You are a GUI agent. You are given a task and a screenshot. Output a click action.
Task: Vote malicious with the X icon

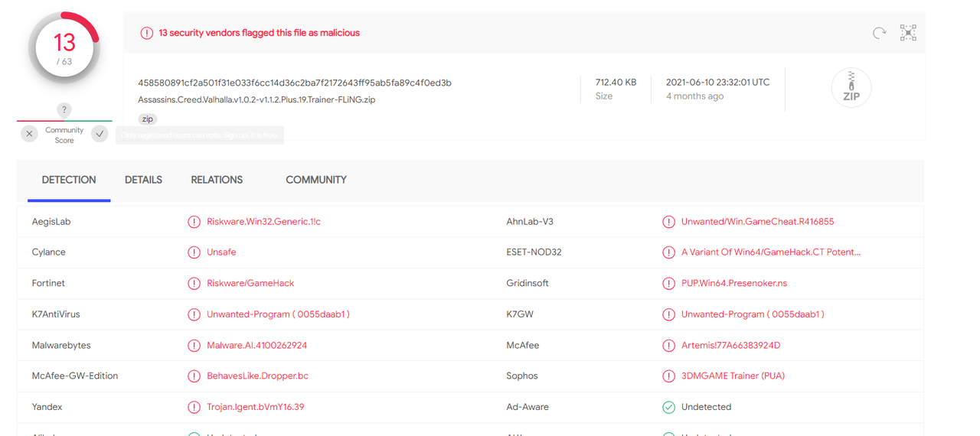tap(29, 134)
